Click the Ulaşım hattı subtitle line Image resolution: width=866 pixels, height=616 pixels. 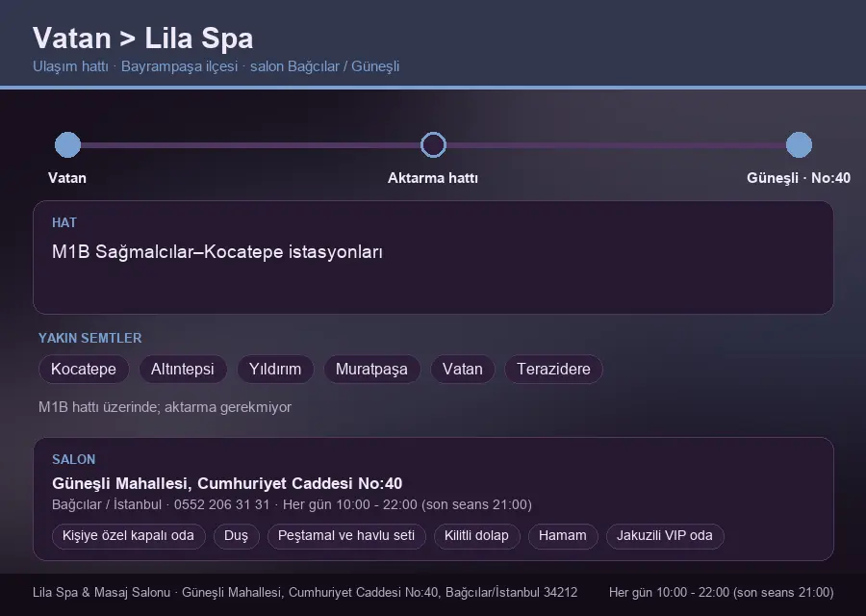pyautogui.click(x=216, y=66)
